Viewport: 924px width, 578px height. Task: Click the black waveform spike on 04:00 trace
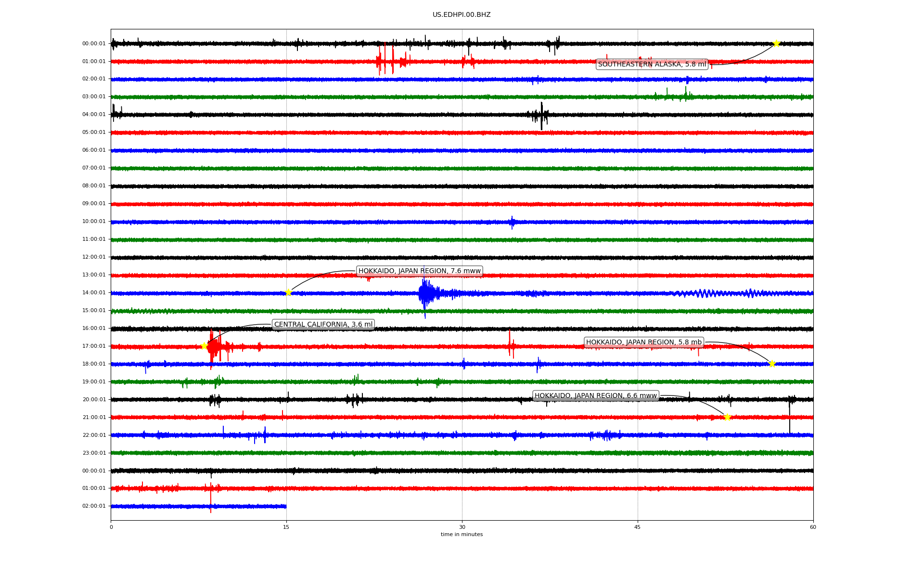541,115
